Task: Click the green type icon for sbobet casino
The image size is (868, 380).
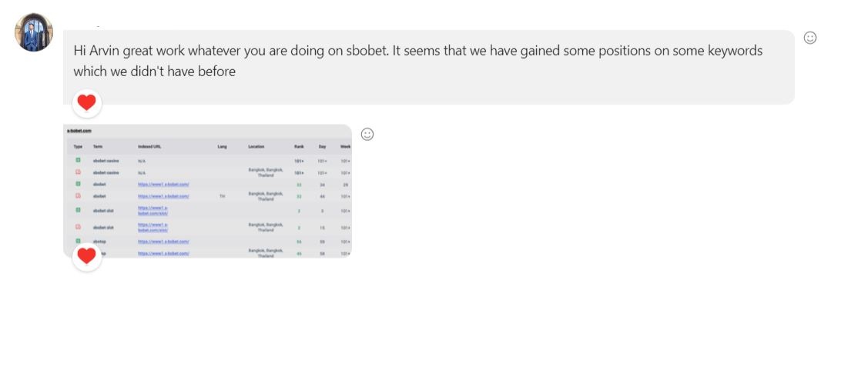Action: tap(78, 161)
